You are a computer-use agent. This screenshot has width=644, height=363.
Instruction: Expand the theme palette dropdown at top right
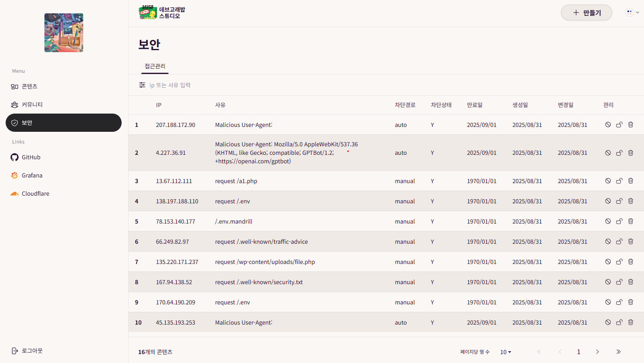pyautogui.click(x=638, y=13)
